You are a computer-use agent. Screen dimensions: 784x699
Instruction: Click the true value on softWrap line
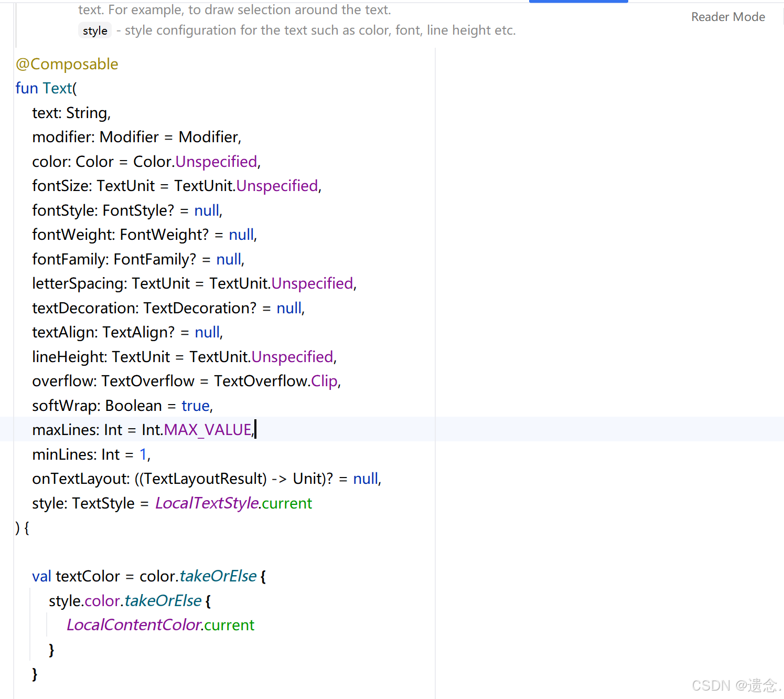tap(195, 405)
